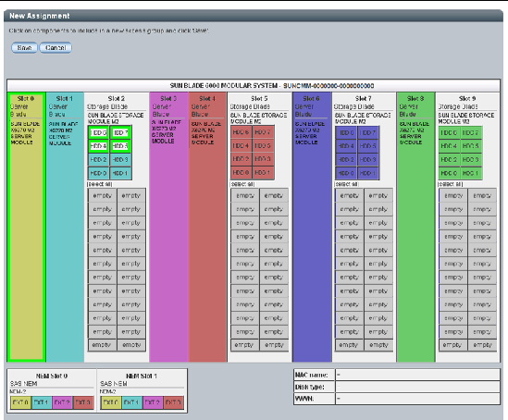Include HDD 7 of Slot 7

click(x=368, y=133)
